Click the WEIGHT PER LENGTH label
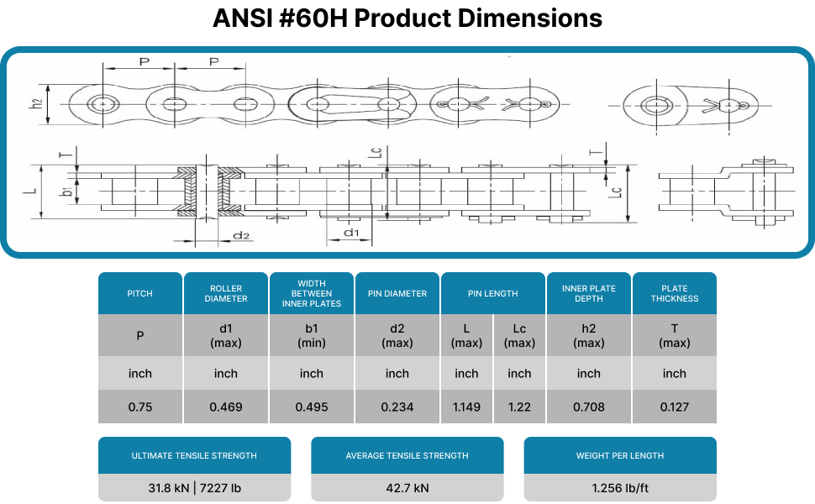 tap(620, 454)
